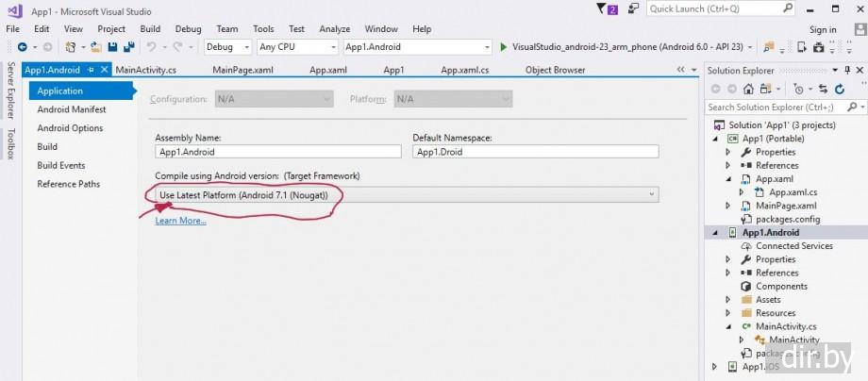Image resolution: width=868 pixels, height=381 pixels.
Task: Click the Quick Launch search box
Action: click(x=722, y=8)
